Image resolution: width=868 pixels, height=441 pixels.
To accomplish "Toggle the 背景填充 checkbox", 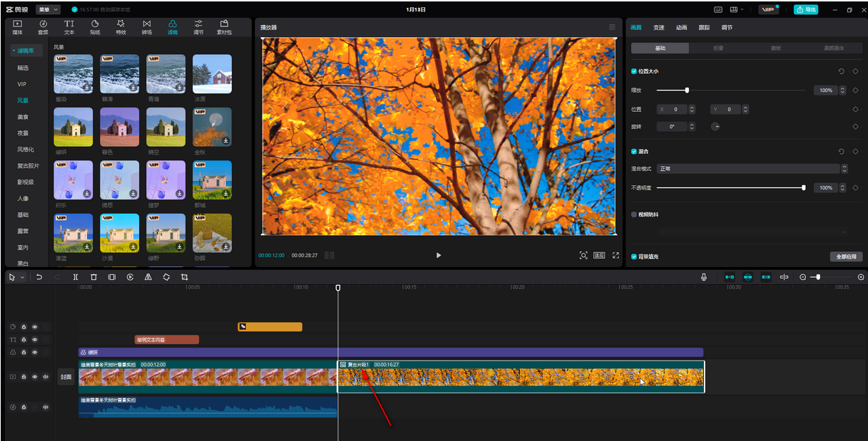I will pos(634,256).
